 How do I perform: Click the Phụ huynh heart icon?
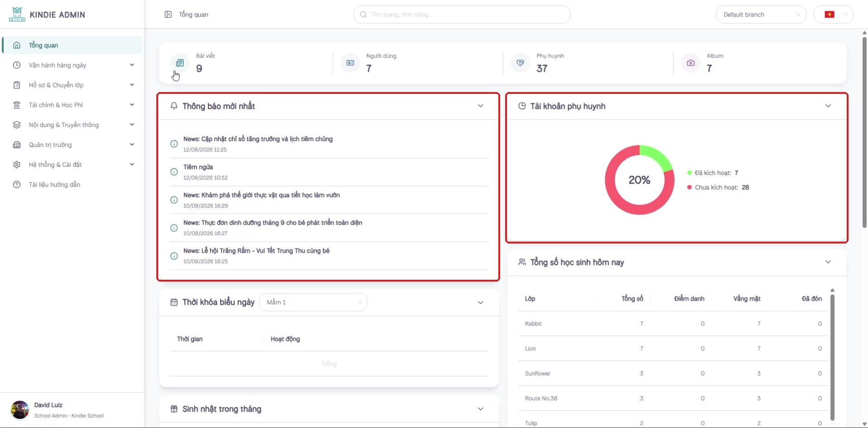coord(521,63)
